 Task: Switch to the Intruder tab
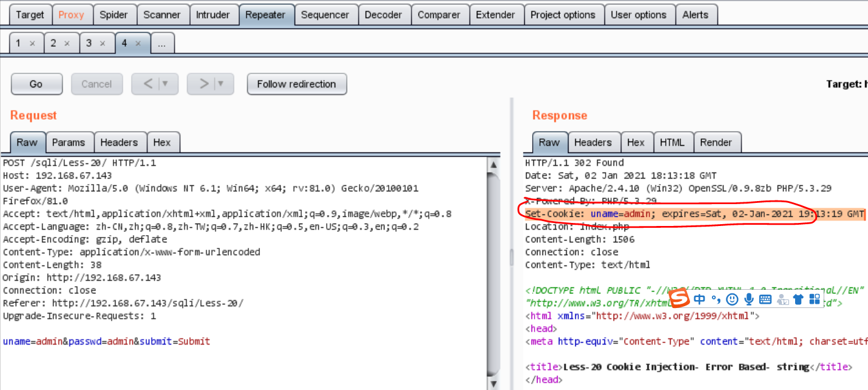pyautogui.click(x=214, y=13)
